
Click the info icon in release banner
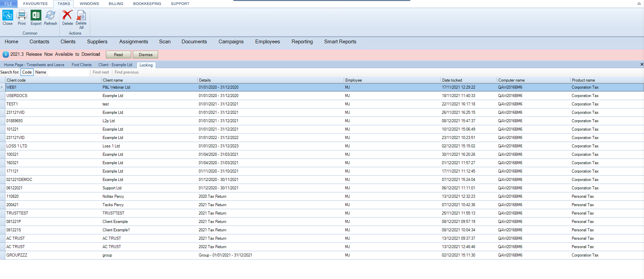point(6,54)
